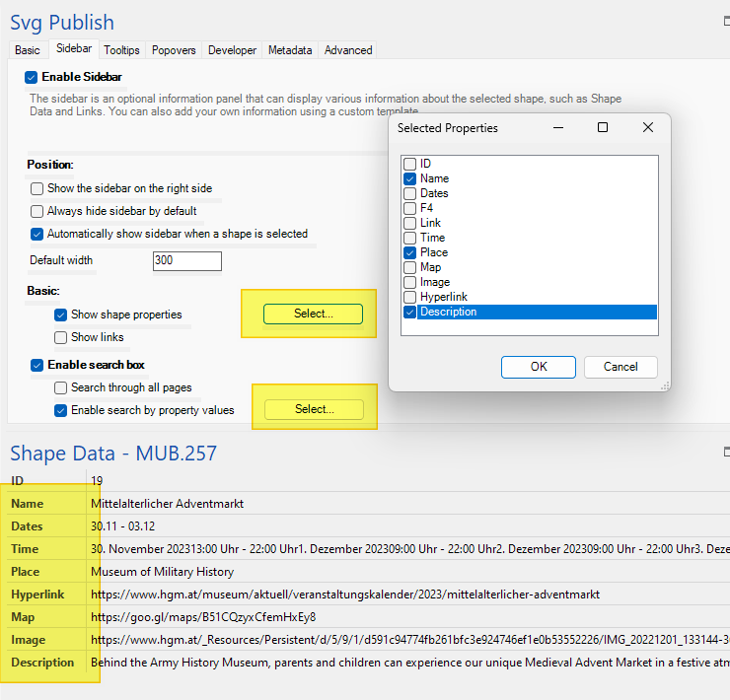The image size is (730, 700).
Task: Toggle Enable search box checkbox
Action: (36, 366)
